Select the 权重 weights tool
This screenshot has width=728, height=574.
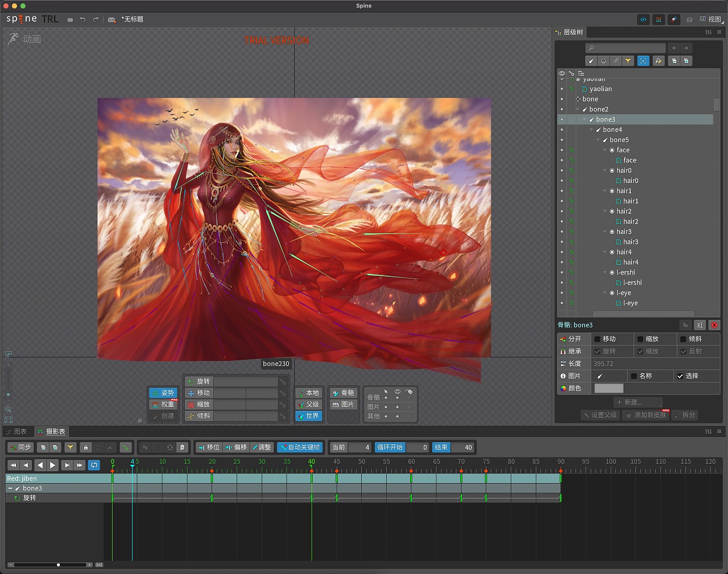tap(163, 405)
